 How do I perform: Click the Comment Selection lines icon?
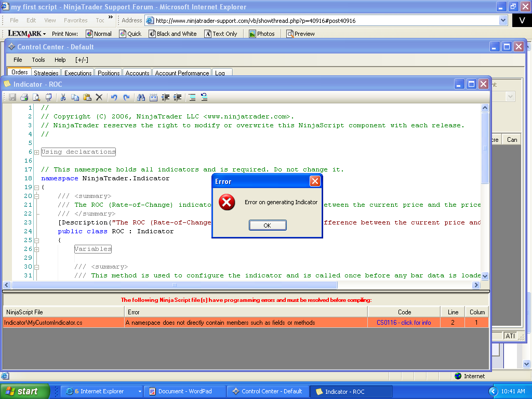pyautogui.click(x=192, y=97)
